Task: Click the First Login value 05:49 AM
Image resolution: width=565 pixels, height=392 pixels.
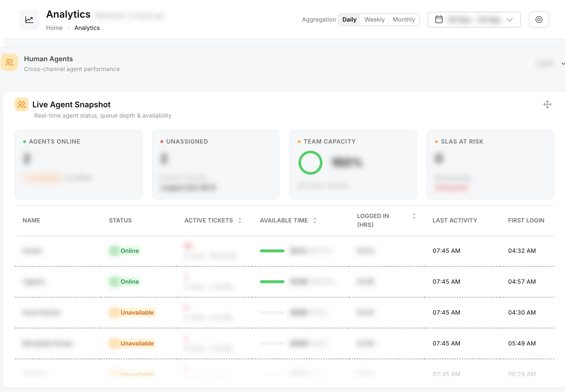Action: [x=522, y=343]
